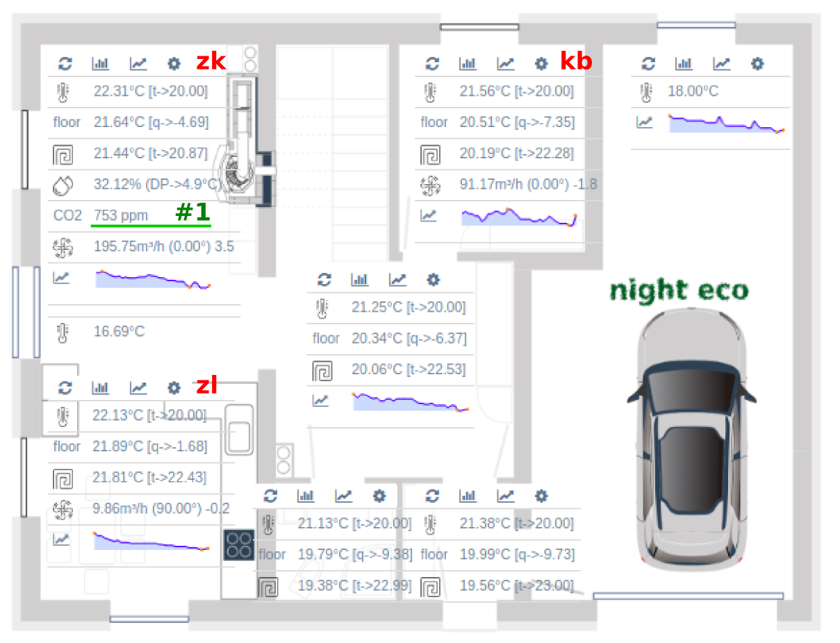This screenshot has height=643, width=840.
Task: Click floor-heating coil icon beside 21.44°C
Action: click(63, 153)
